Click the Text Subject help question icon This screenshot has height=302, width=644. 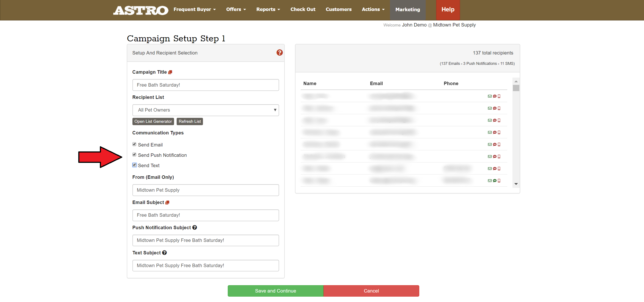pos(164,252)
